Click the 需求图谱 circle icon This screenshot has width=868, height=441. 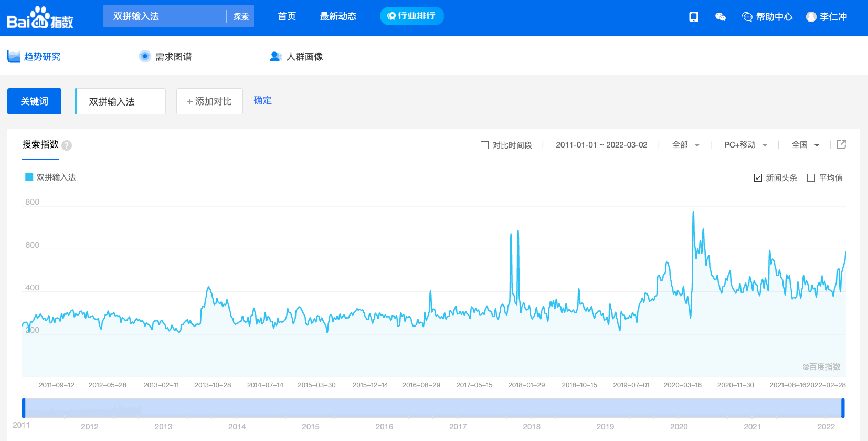click(145, 56)
